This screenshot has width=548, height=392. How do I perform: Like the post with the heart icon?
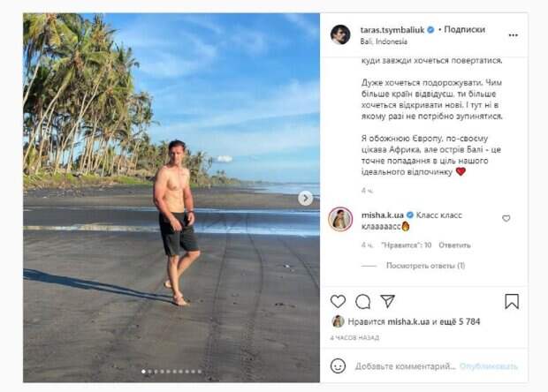(338, 301)
